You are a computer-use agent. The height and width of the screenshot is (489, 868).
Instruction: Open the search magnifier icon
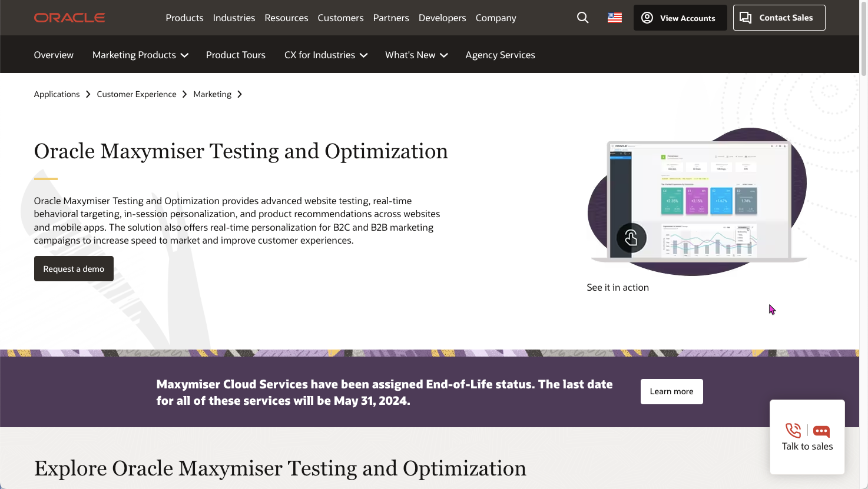pos(582,18)
